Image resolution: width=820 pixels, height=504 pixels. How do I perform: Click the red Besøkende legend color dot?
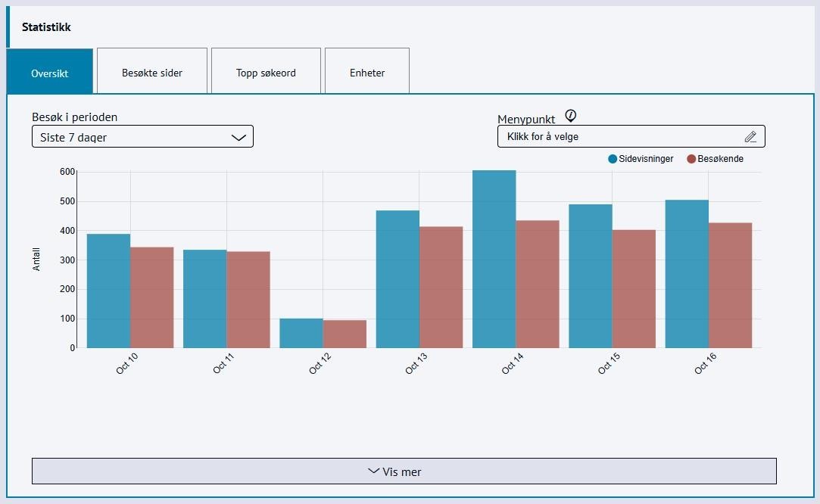(x=691, y=159)
